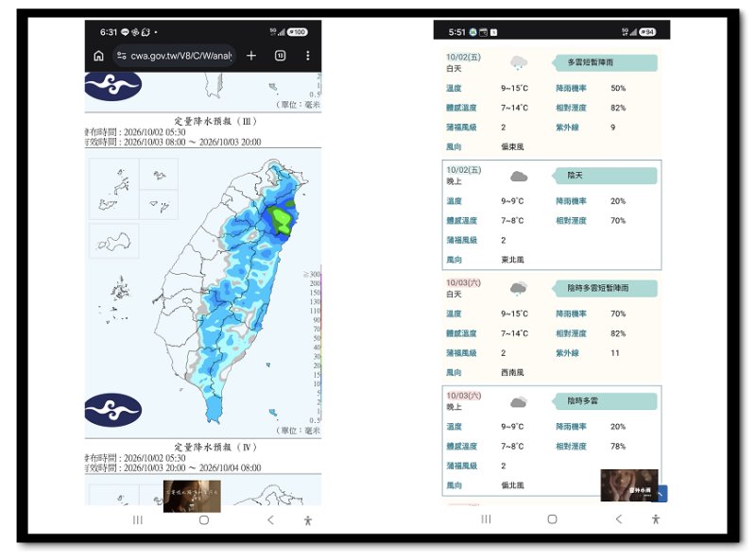Select heading 定量降水預報（IV）

click(x=215, y=448)
